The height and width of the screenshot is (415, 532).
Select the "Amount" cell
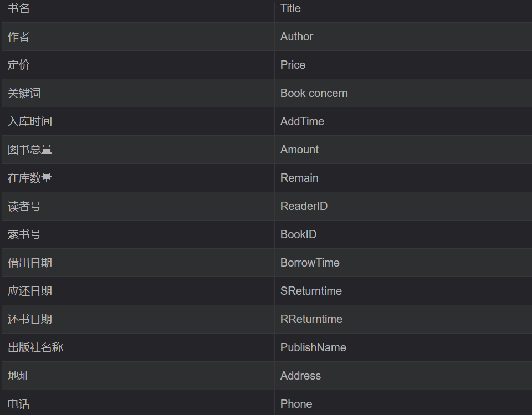click(300, 150)
